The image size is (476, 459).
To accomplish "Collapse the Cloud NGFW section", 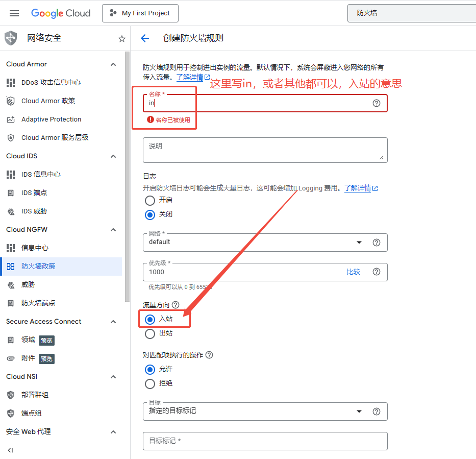I will 113,230.
